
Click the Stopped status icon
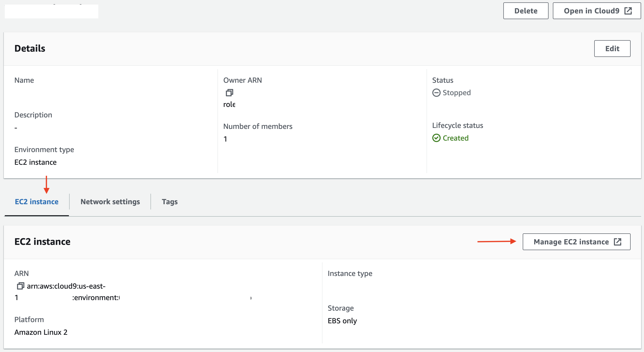[x=436, y=92]
